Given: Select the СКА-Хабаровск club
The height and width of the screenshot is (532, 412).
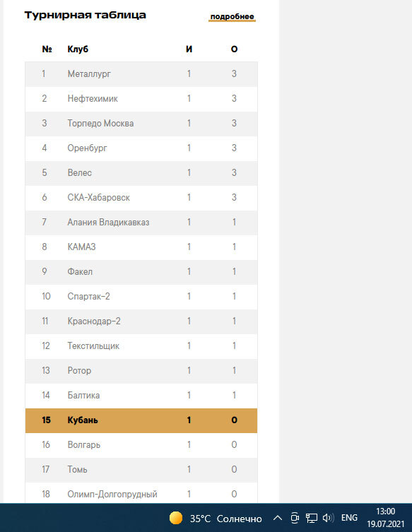Looking at the screenshot, I should (x=98, y=197).
